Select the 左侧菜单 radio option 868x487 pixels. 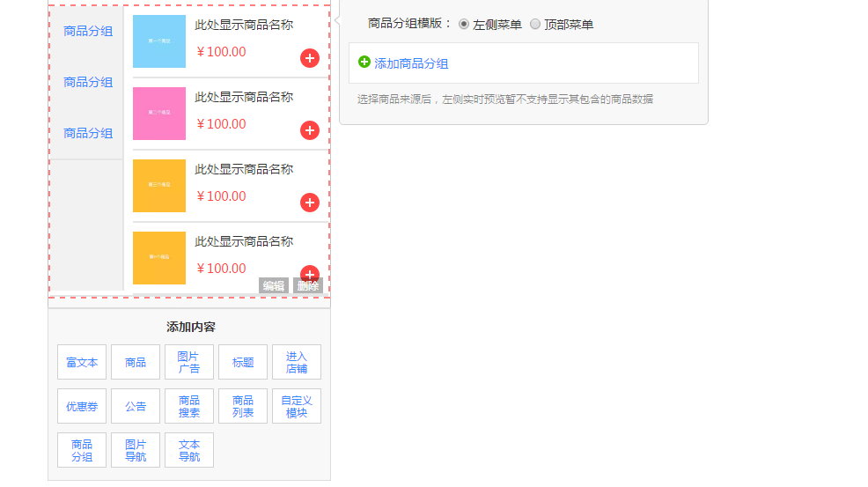click(x=464, y=24)
